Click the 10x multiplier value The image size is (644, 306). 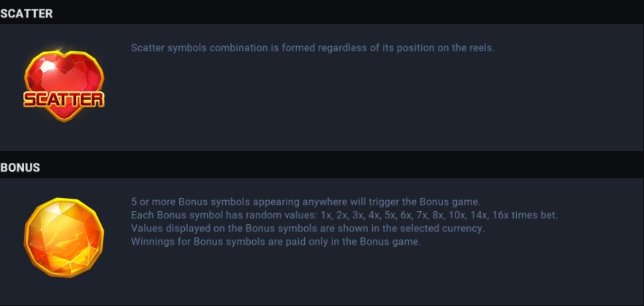click(458, 215)
